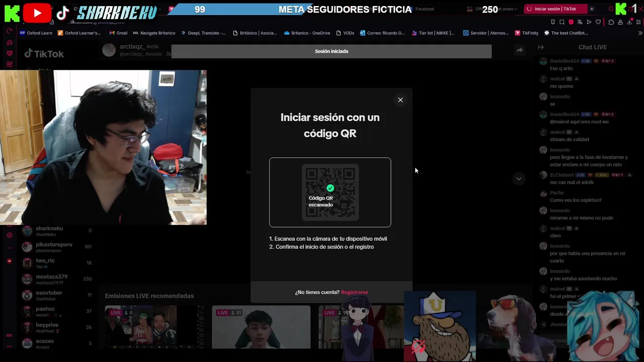Open the osovtuber live channel row
The height and width of the screenshot is (362, 644).
coord(57,295)
